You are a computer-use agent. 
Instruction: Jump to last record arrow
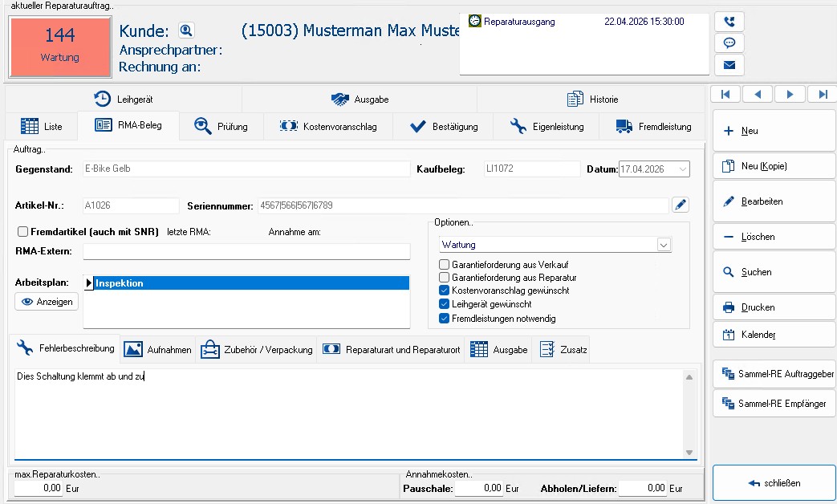(822, 95)
